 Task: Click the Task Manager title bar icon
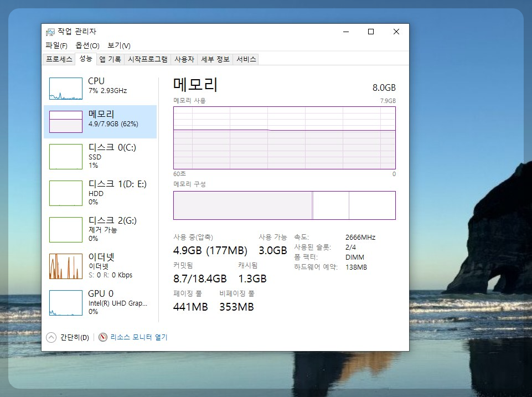point(50,32)
